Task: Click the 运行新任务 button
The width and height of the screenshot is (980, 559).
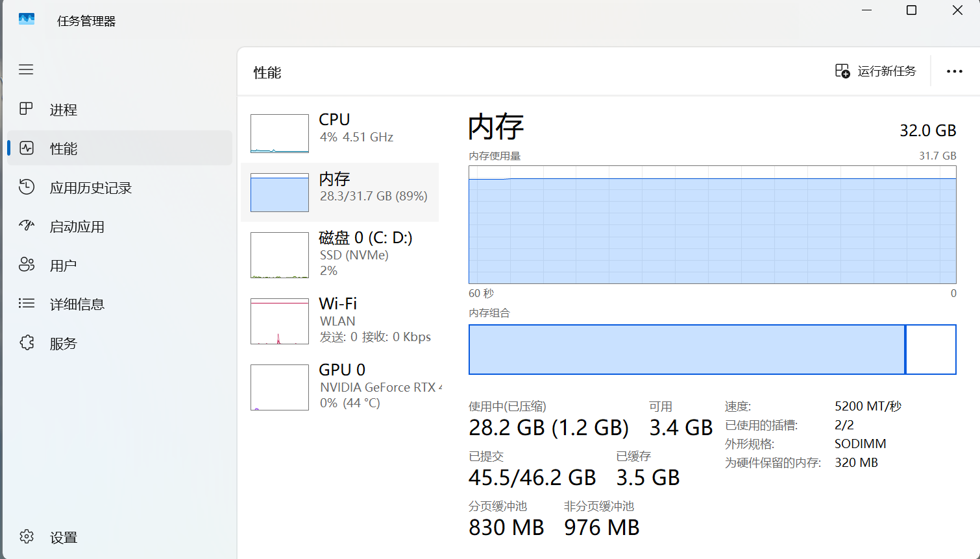Action: click(876, 71)
